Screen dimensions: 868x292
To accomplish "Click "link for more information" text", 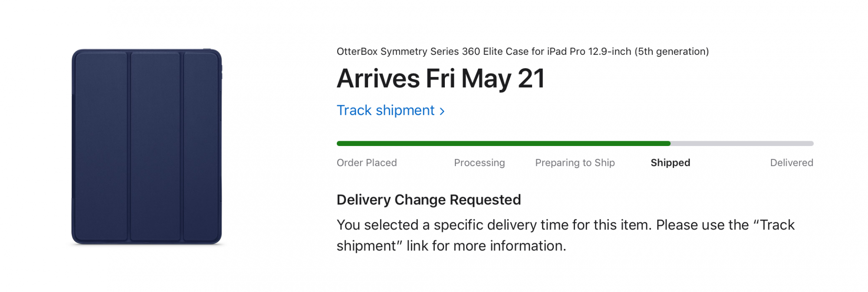I will pos(486,246).
